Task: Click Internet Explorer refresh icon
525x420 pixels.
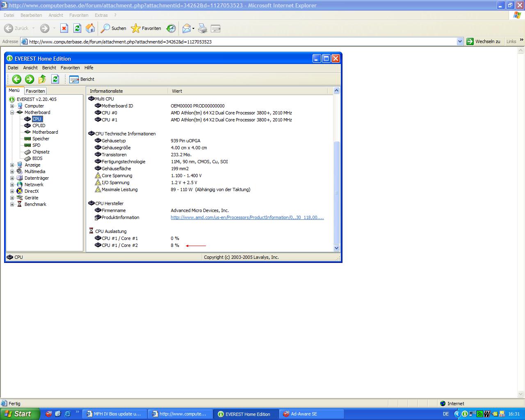Action: click(77, 28)
